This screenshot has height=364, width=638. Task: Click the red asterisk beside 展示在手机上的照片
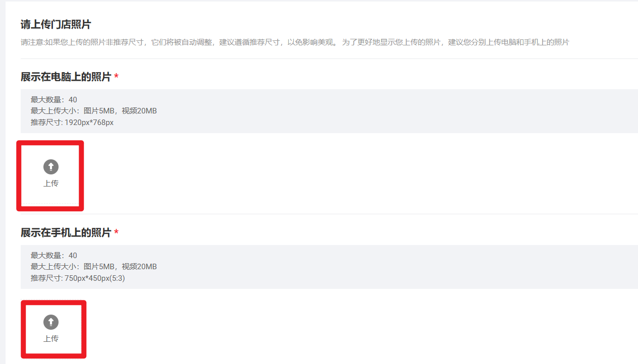point(117,232)
